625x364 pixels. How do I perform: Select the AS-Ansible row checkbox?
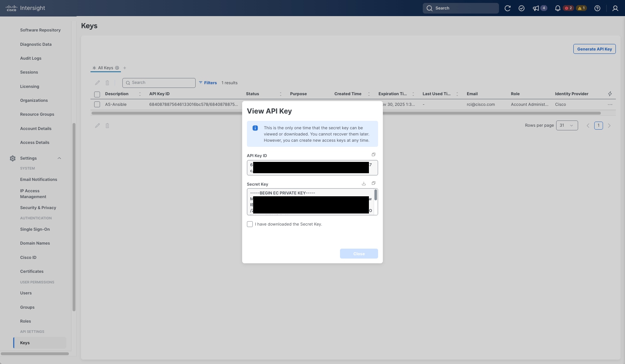click(x=97, y=104)
